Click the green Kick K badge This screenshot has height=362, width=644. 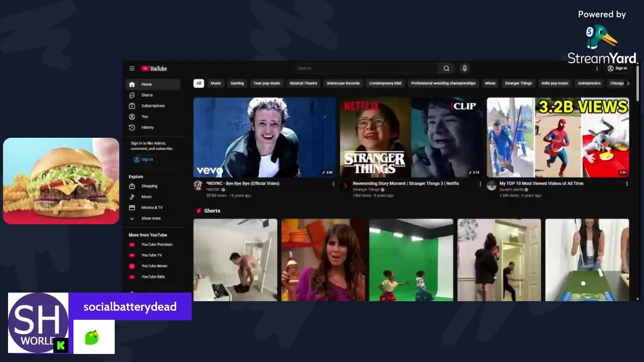tap(61, 345)
